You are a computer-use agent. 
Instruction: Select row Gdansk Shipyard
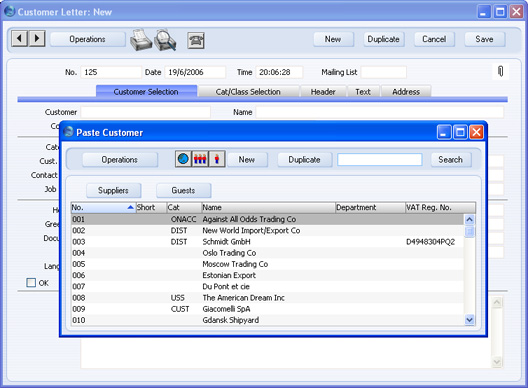[267, 320]
